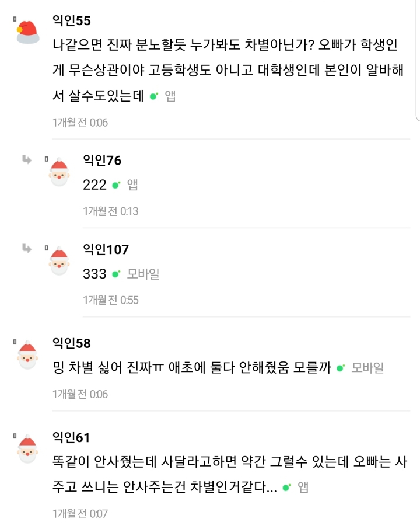Click the 222 reply text by 익인76
This screenshot has height=529, width=420.
(x=94, y=186)
